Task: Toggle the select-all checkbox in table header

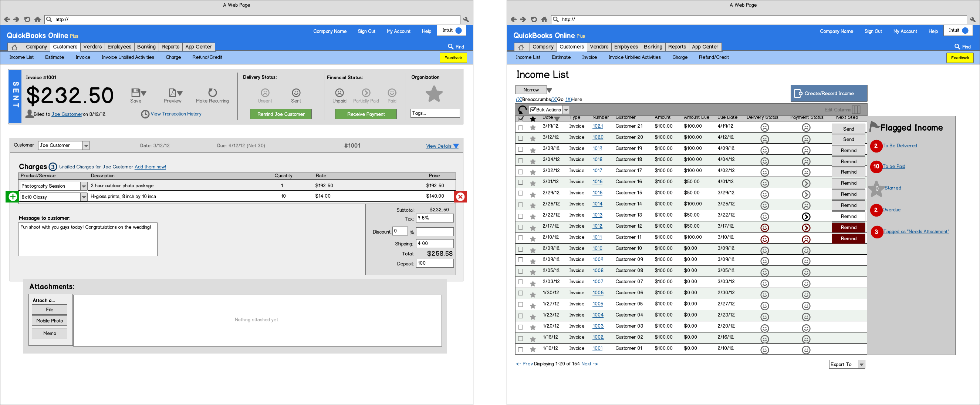Action: (x=521, y=118)
